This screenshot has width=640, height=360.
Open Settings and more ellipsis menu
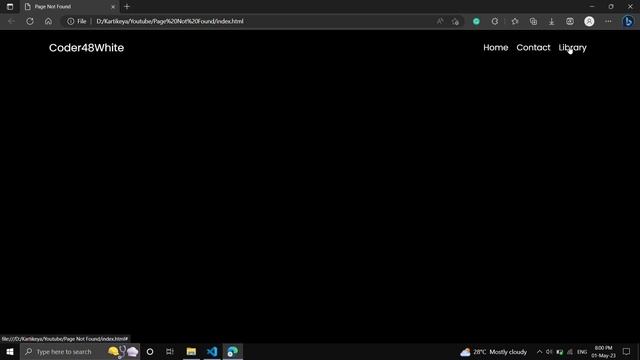[608, 21]
